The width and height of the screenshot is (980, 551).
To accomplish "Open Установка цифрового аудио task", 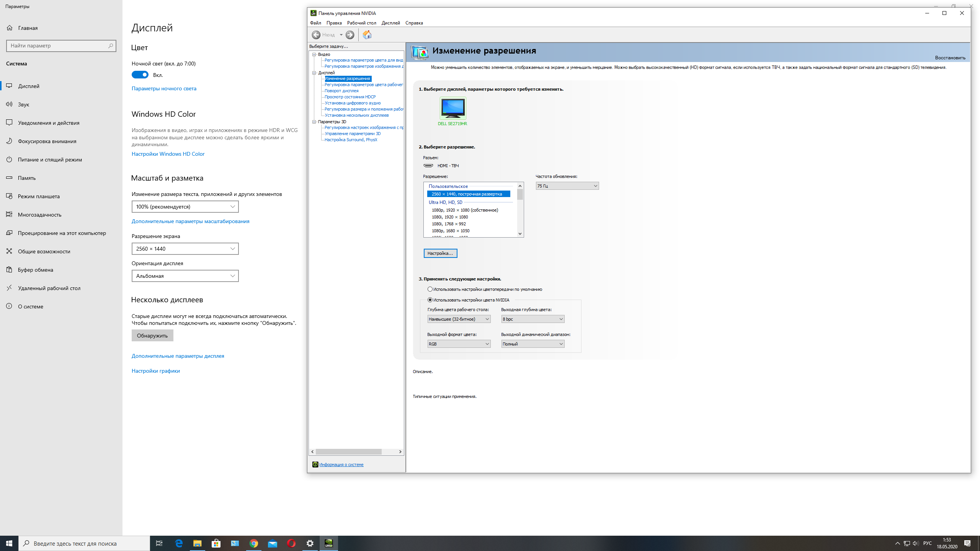I will pyautogui.click(x=353, y=103).
